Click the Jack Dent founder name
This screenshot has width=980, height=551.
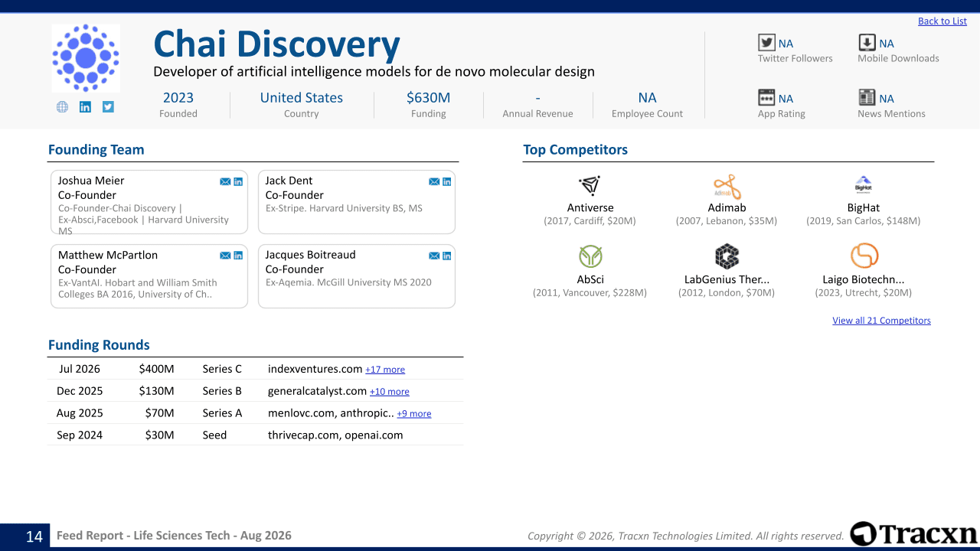click(x=289, y=181)
